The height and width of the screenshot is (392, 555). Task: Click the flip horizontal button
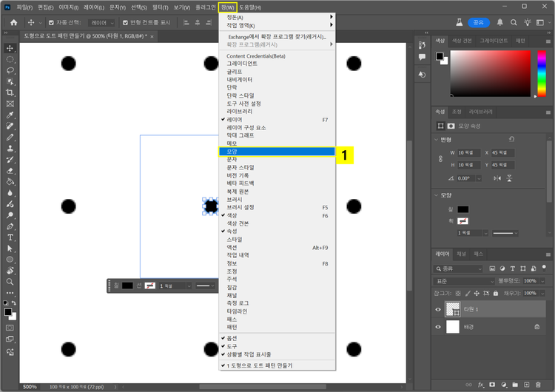pos(497,178)
